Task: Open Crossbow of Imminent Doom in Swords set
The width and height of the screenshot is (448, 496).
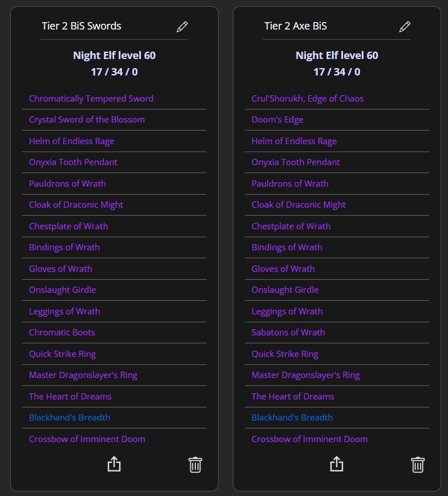Action: point(87,439)
